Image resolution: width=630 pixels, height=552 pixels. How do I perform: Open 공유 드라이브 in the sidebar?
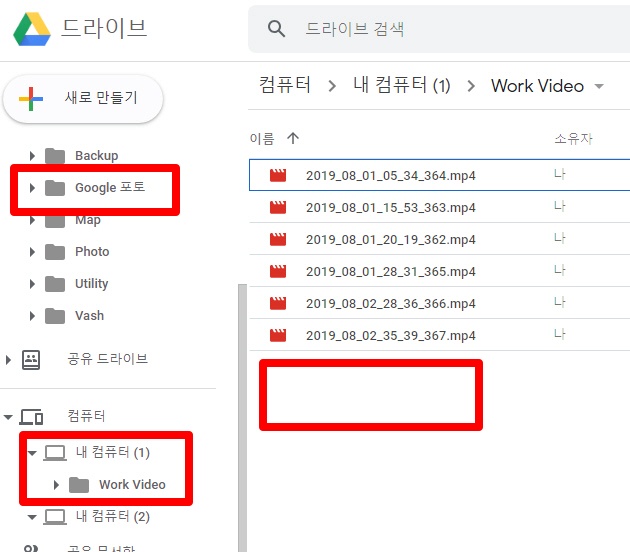(x=107, y=359)
